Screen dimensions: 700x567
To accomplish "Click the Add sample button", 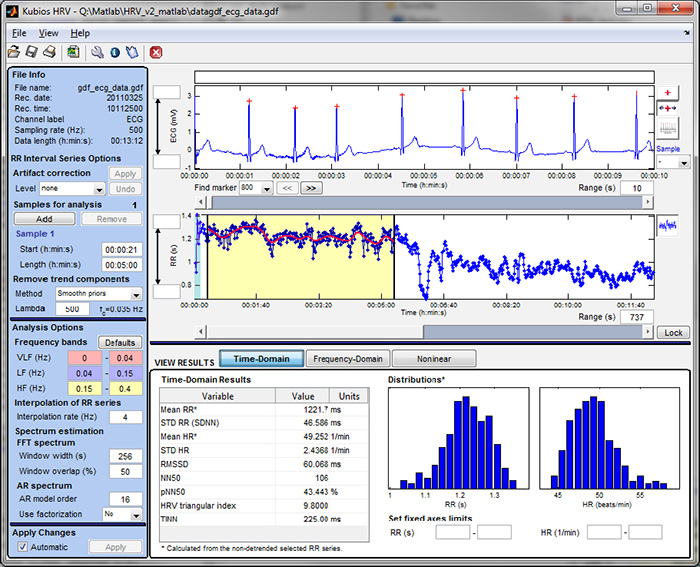I will [43, 218].
